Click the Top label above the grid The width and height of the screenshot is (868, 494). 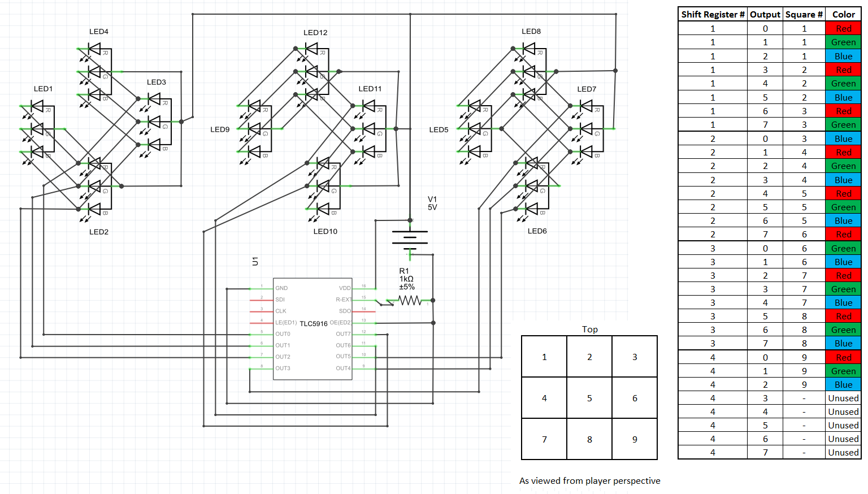point(590,330)
